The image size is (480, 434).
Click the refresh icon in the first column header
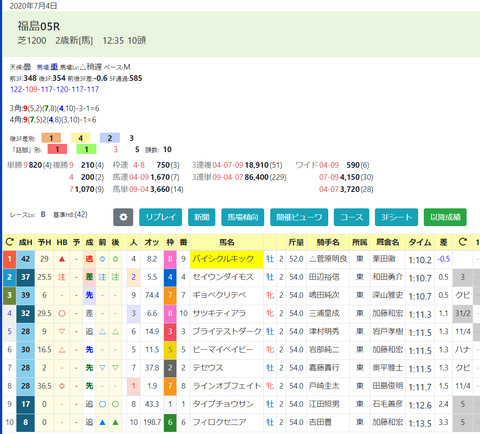(10, 242)
